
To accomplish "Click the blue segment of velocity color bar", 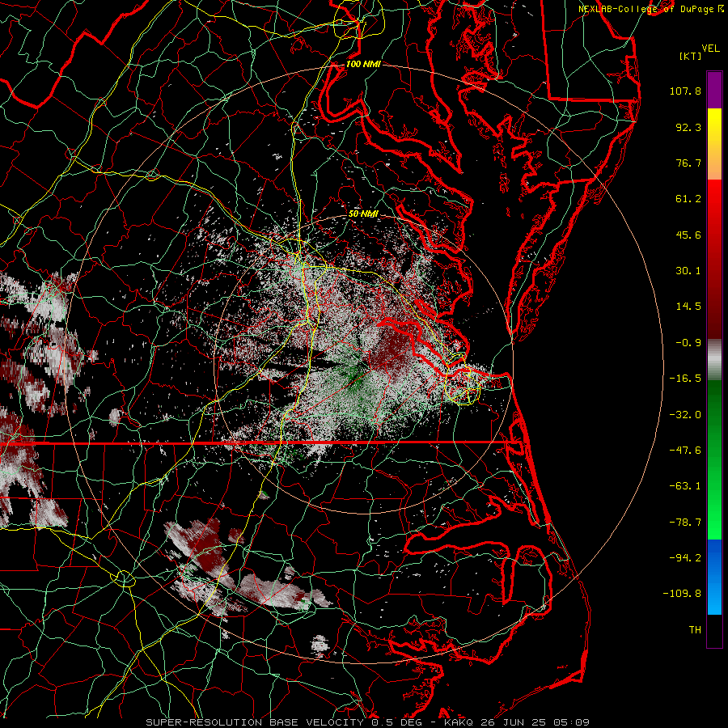I will (714, 577).
